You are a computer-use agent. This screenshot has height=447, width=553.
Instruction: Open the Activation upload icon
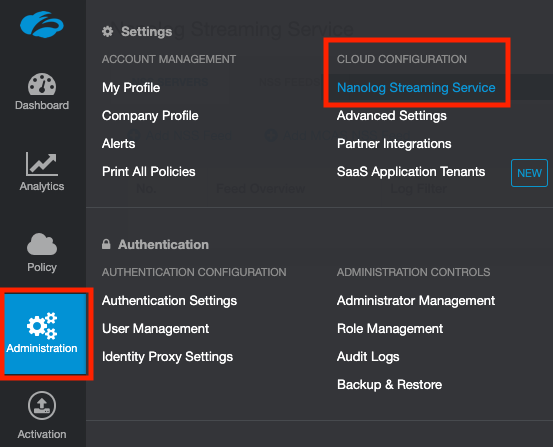42,405
